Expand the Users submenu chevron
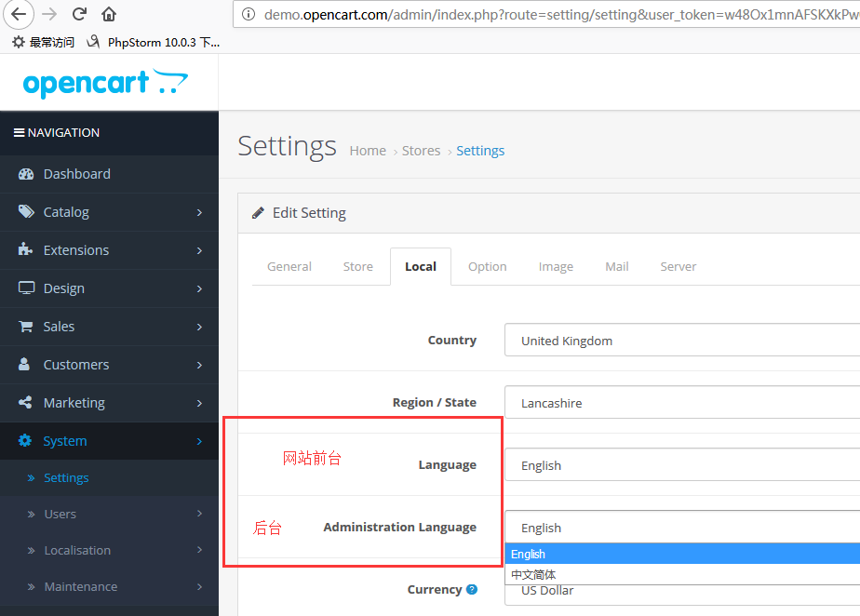Viewport: 860px width, 616px height. coord(199,514)
